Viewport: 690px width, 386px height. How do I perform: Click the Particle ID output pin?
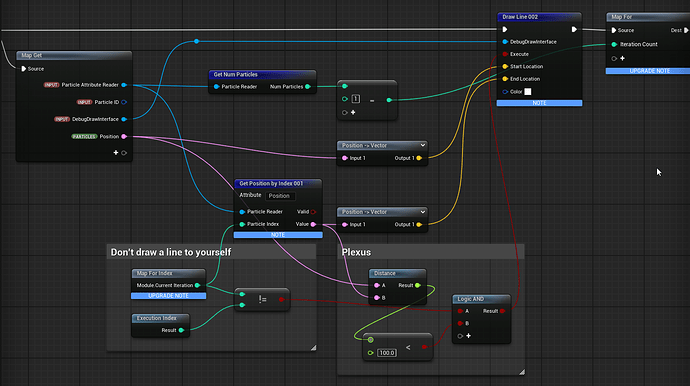coord(124,102)
